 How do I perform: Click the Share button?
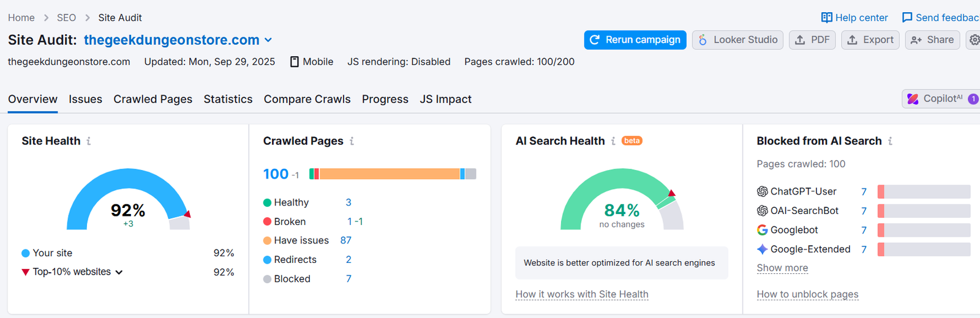(932, 40)
